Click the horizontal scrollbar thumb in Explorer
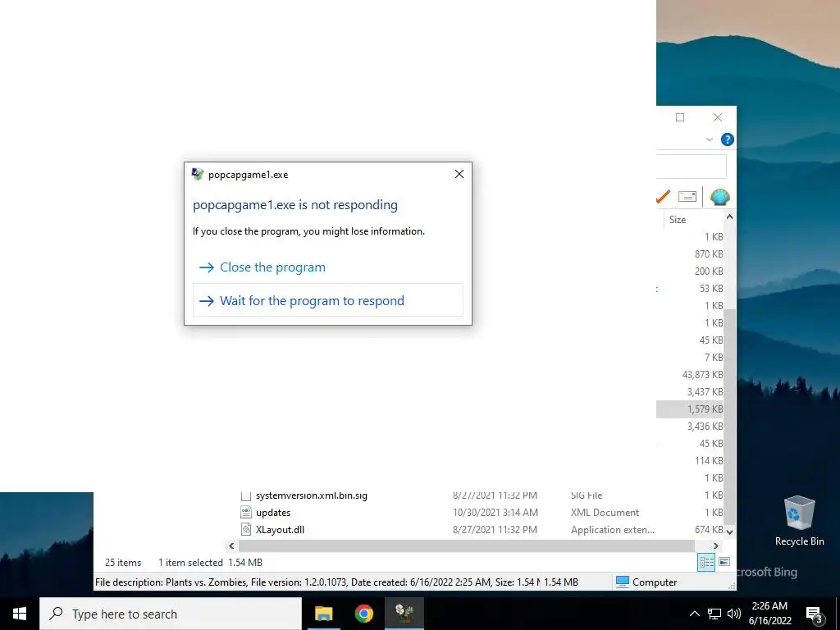The image size is (840, 630). pyautogui.click(x=467, y=546)
